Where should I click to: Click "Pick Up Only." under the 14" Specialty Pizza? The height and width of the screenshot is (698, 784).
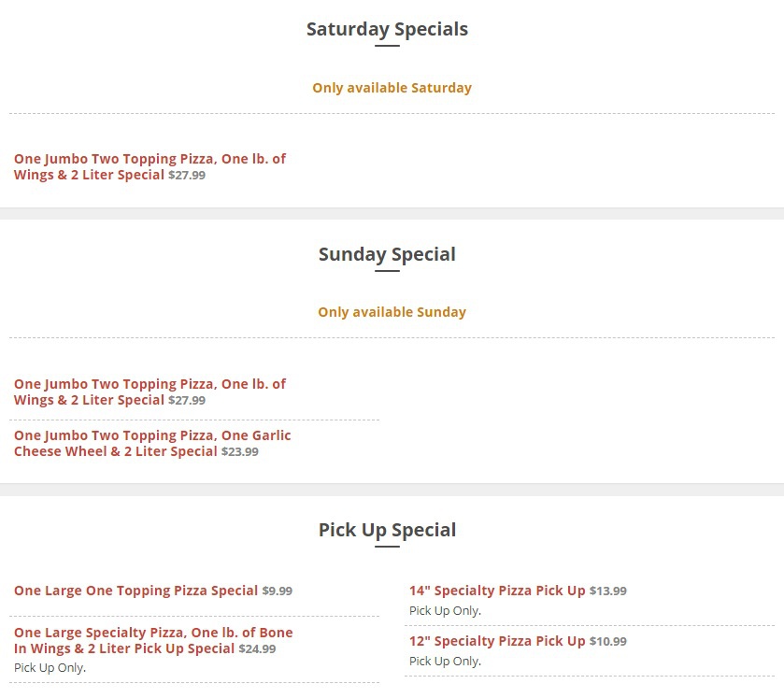(x=445, y=611)
